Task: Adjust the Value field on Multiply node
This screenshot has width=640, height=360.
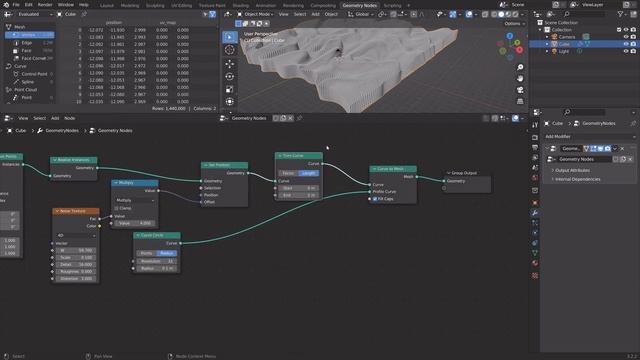Action: click(135, 223)
